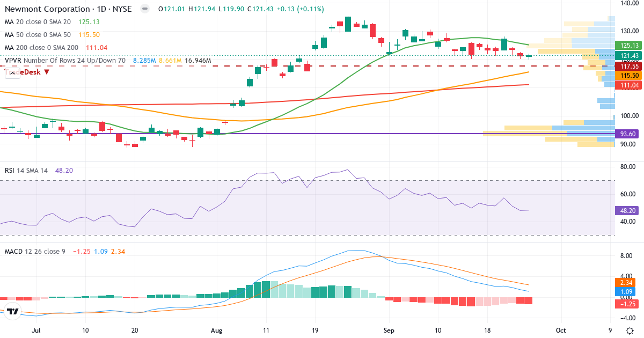This screenshot has width=644, height=338.
Task: Click the RSI value 48.20 in legend
Action: [64, 170]
